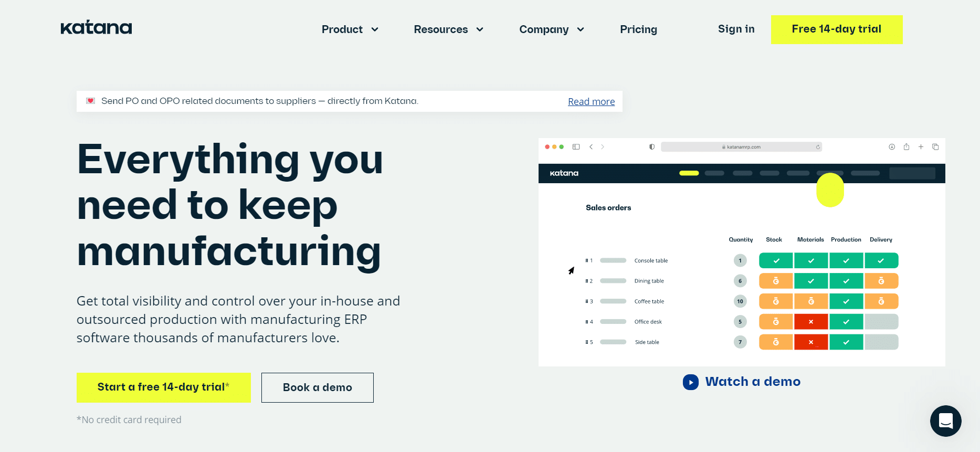980x452 pixels.
Task: Click the demo browser back arrow
Action: point(591,147)
